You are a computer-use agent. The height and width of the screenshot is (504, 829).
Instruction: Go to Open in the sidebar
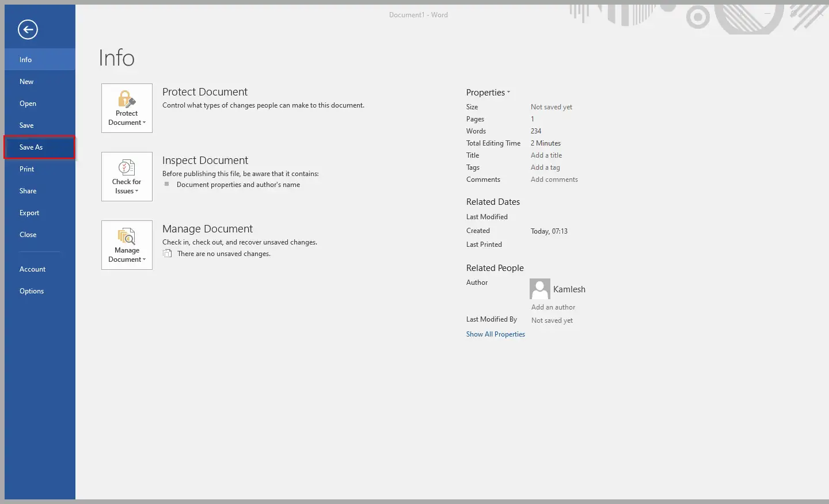click(40, 103)
